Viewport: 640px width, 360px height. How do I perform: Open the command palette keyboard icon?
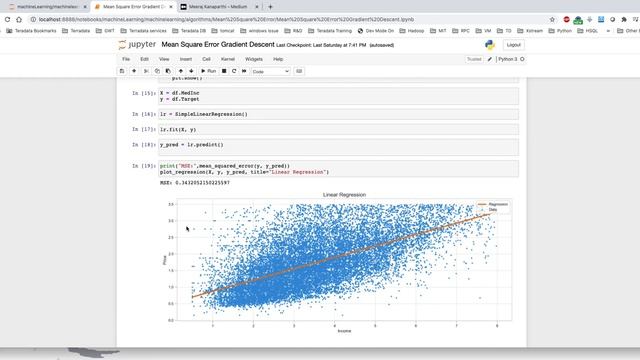299,71
